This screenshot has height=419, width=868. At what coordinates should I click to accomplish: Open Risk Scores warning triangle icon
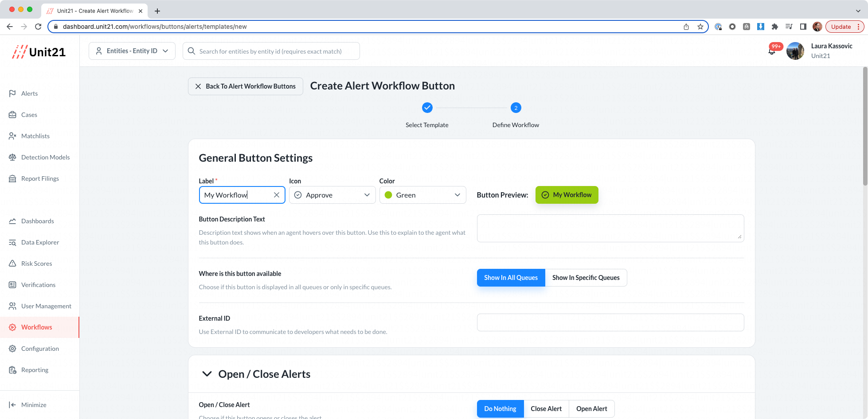tap(12, 264)
